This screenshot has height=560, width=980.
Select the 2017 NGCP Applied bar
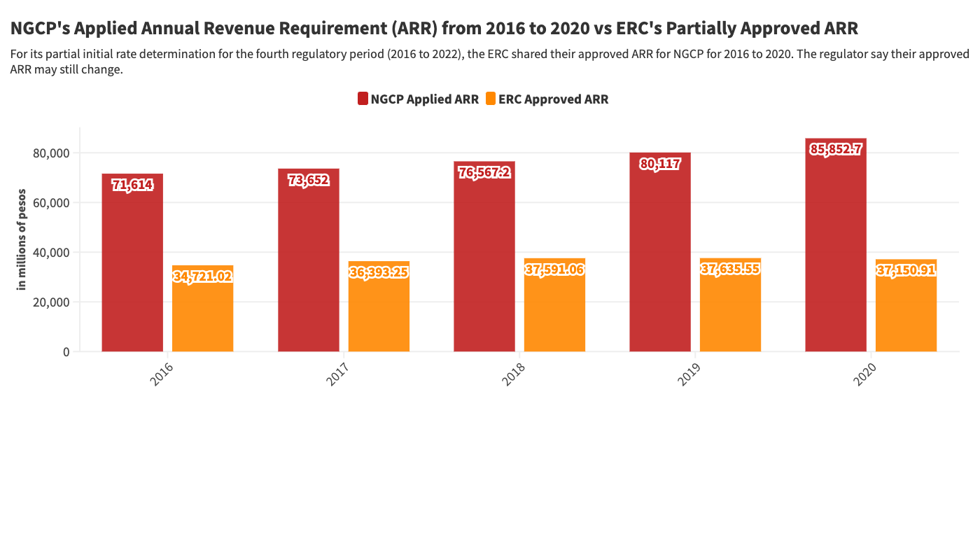pos(309,260)
